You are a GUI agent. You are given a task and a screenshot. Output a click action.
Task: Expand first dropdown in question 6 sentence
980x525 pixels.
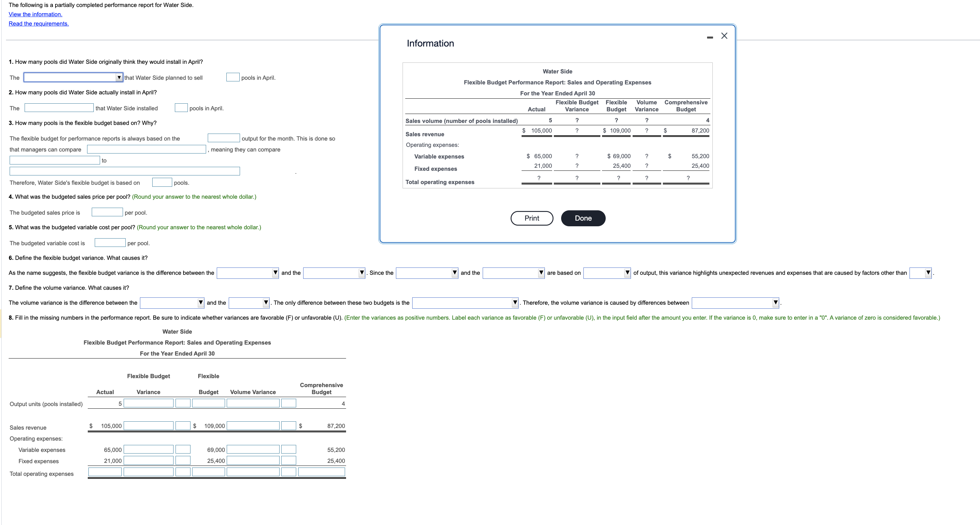(x=248, y=273)
